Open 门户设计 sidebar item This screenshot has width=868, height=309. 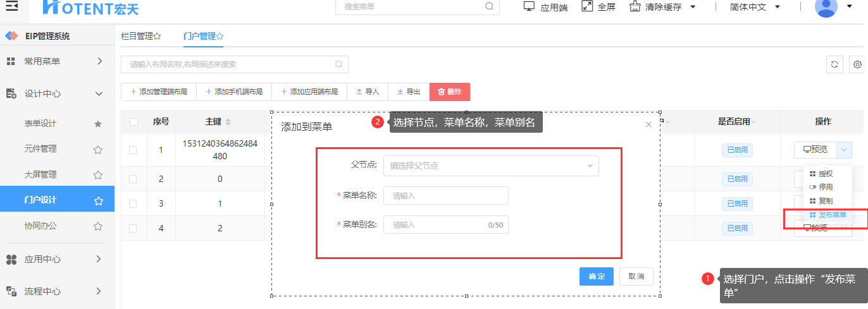[x=57, y=200]
